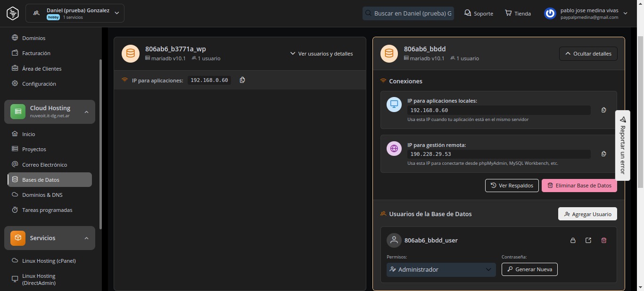Click the Agregar Usuario button
The image size is (644, 291).
pos(587,214)
